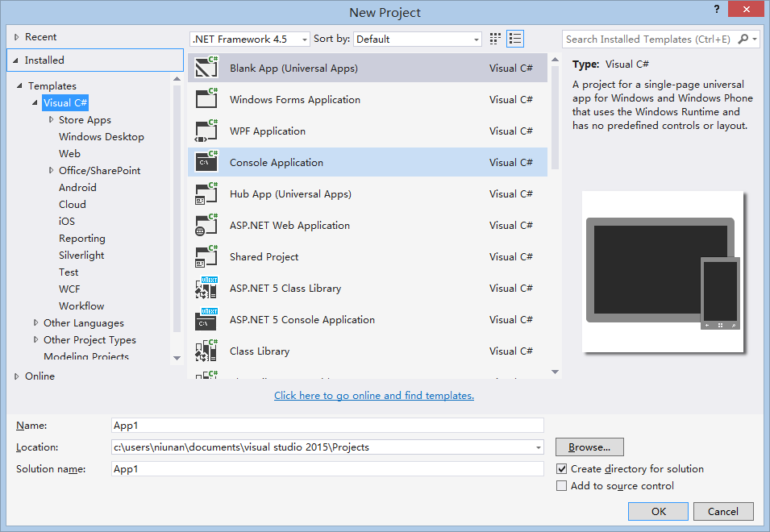Select the Reporting category
This screenshot has height=532, width=770.
tap(82, 239)
